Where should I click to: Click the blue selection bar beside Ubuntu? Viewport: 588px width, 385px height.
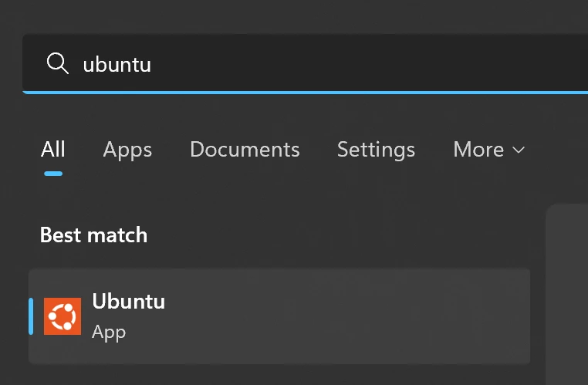click(x=31, y=316)
